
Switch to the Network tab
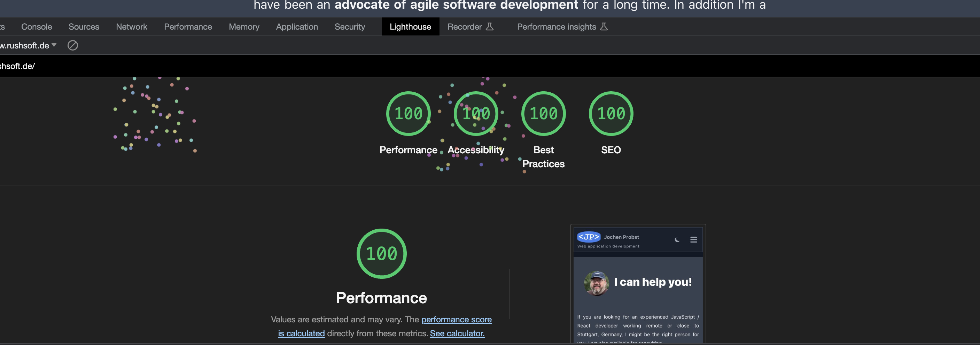[132, 26]
